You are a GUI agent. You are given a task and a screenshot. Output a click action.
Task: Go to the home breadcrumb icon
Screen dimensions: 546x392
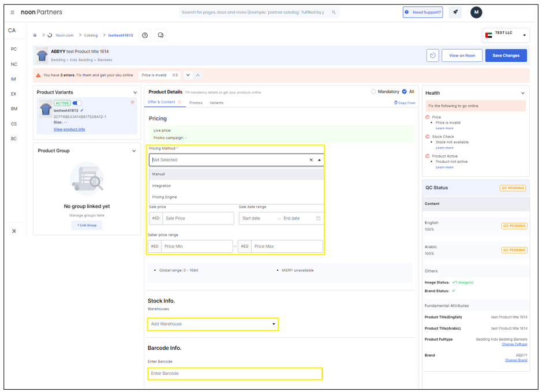(x=35, y=35)
